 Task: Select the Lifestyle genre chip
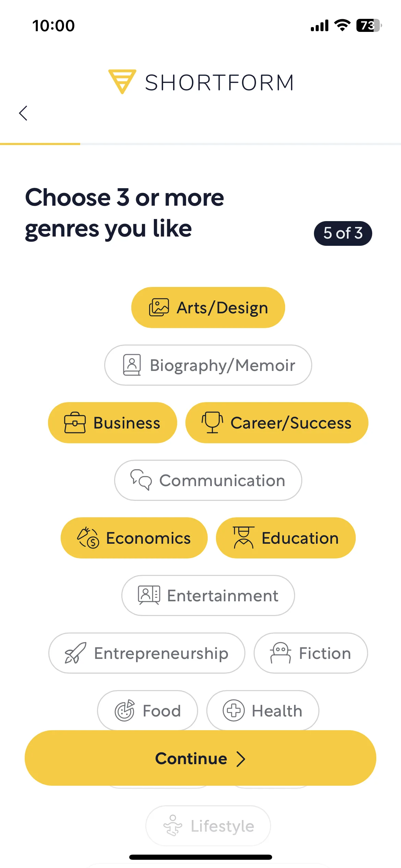[x=208, y=825]
